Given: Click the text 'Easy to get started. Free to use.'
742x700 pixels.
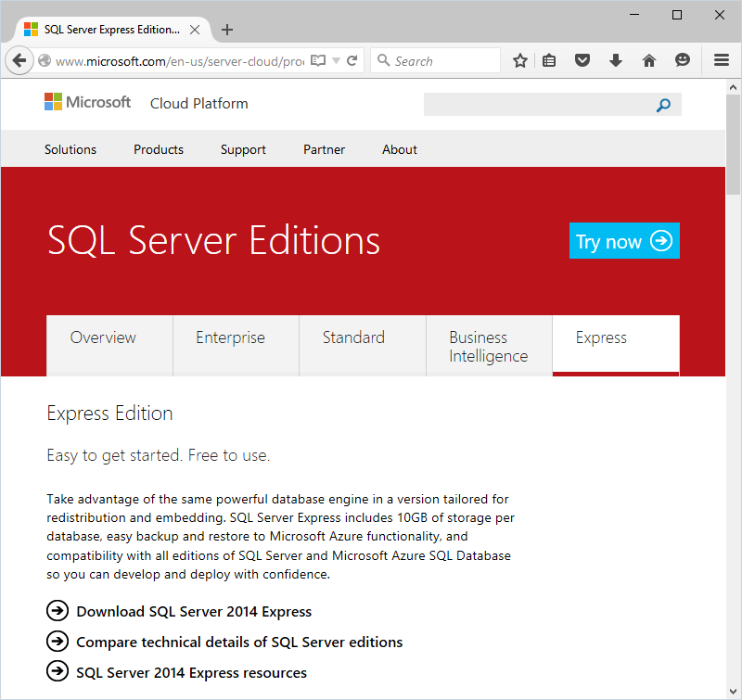Looking at the screenshot, I should (159, 455).
